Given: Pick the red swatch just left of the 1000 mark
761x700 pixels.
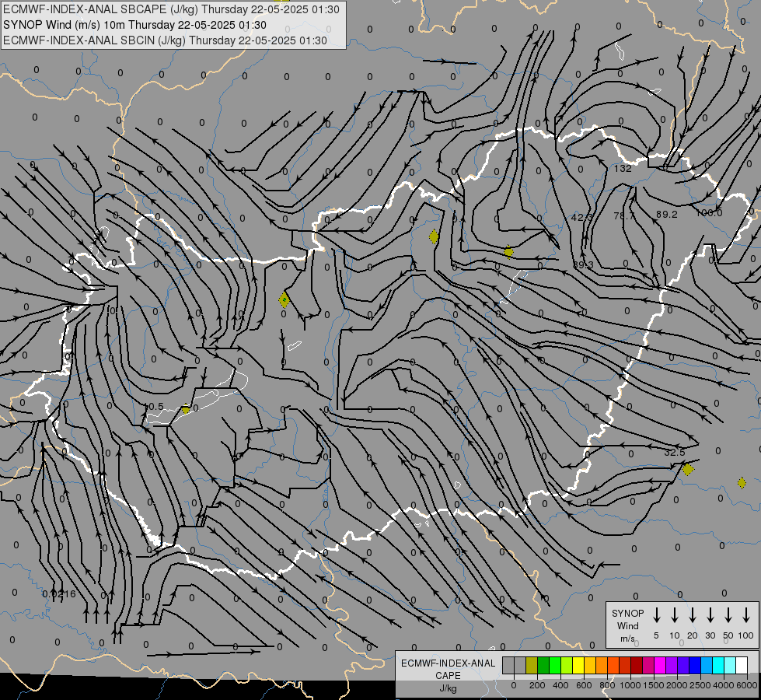Looking at the screenshot, I should pos(625,666).
